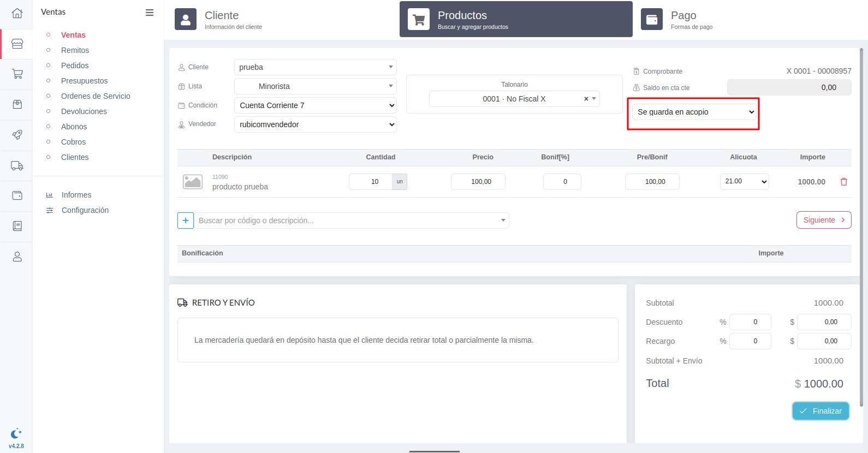
Task: Open the Condición Cuenta Corriente dropdown
Action: click(316, 105)
